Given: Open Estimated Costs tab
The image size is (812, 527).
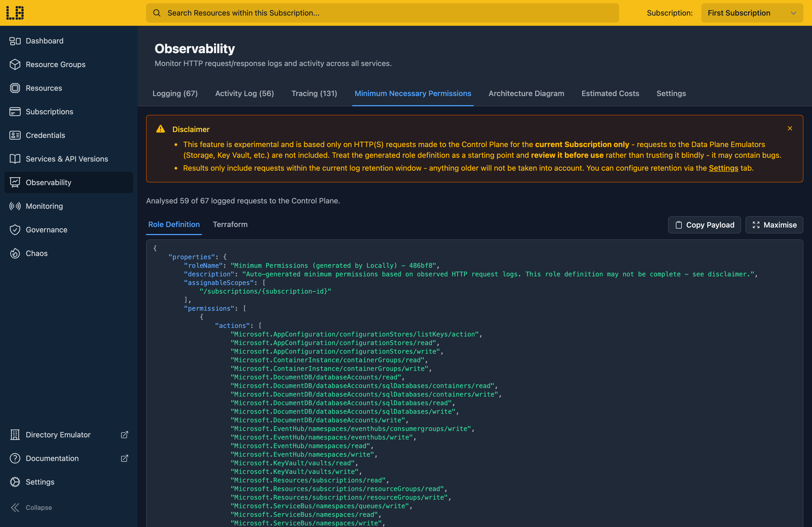Looking at the screenshot, I should 610,93.
